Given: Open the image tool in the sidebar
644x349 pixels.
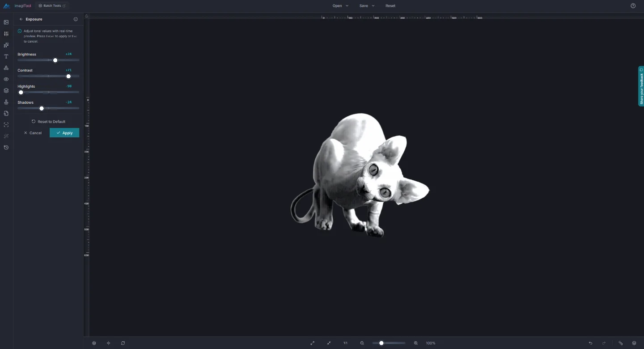Looking at the screenshot, I should pos(6,22).
